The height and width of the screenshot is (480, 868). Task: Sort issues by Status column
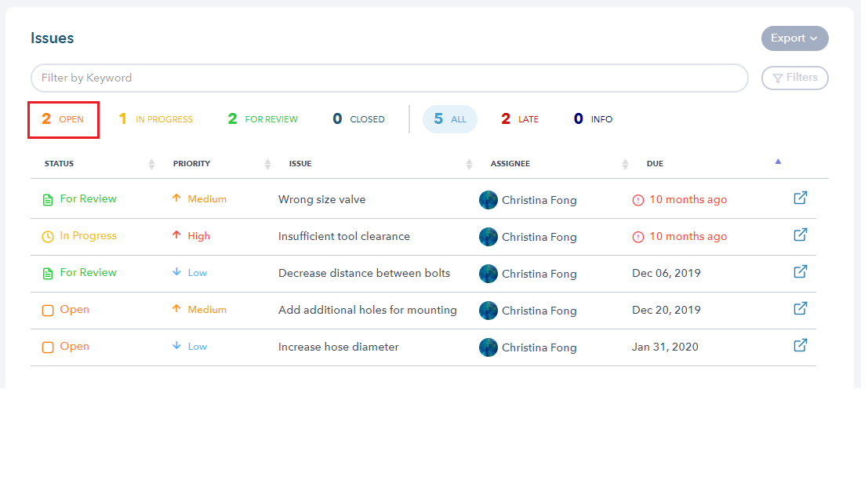[151, 164]
